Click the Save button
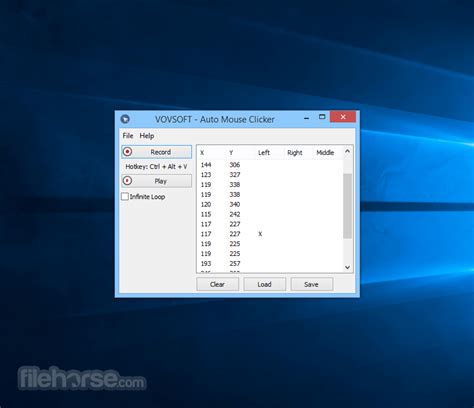 click(311, 284)
